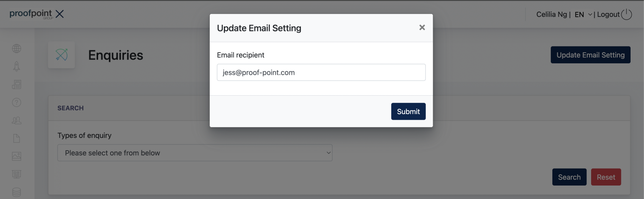The height and width of the screenshot is (199, 644).
Task: Open the globe icon in sidebar
Action: pos(16,48)
